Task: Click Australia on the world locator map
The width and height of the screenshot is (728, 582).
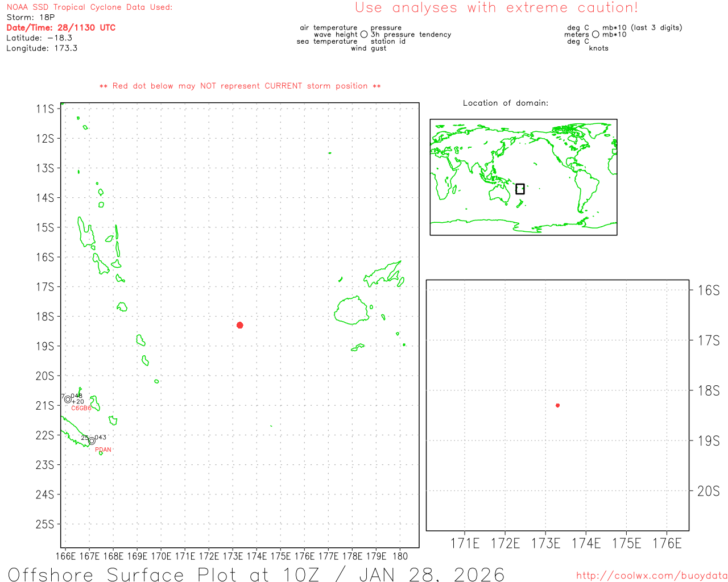Action: 500,193
